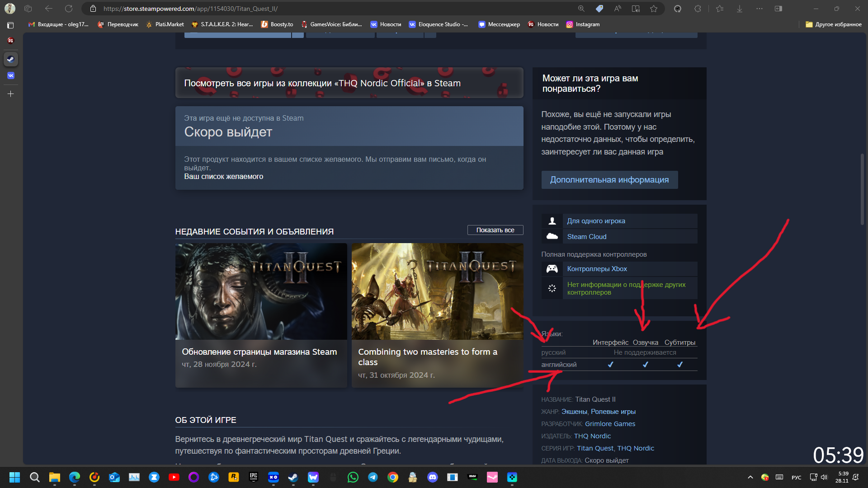Open Контроллеры Xbox link
The height and width of the screenshot is (488, 868).
(597, 269)
